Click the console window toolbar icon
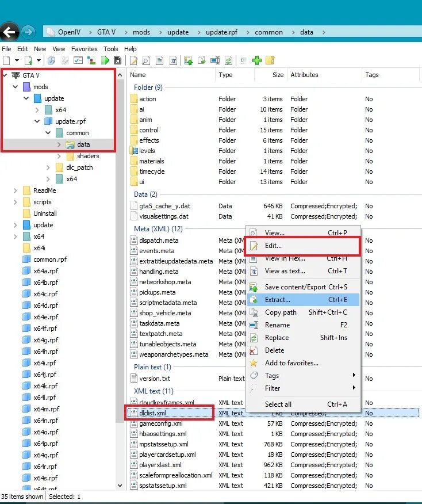The image size is (422, 504). click(x=78, y=60)
